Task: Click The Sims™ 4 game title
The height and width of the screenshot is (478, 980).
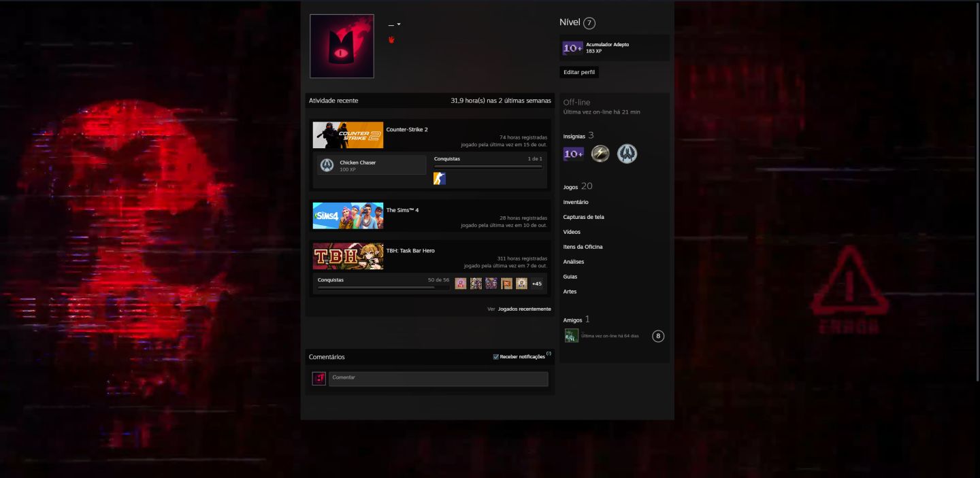Action: 403,210
